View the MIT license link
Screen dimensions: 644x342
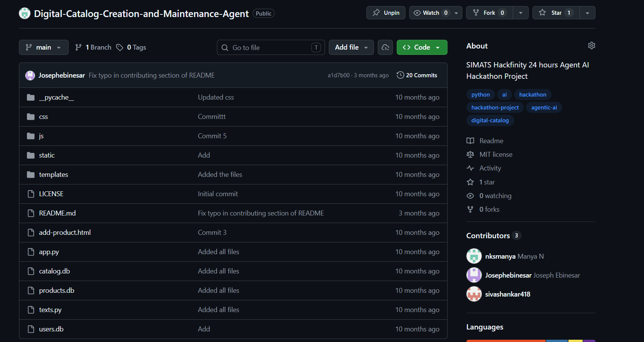[490, 155]
